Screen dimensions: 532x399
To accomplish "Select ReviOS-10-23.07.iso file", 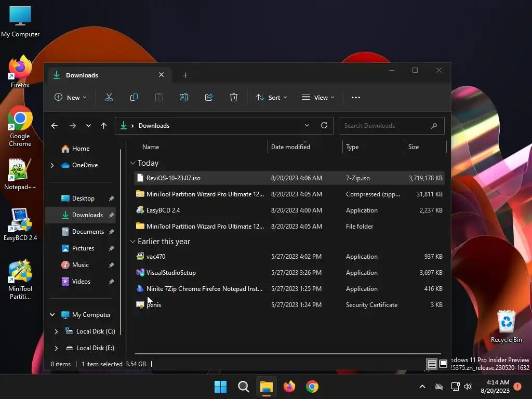I will 289,178.
